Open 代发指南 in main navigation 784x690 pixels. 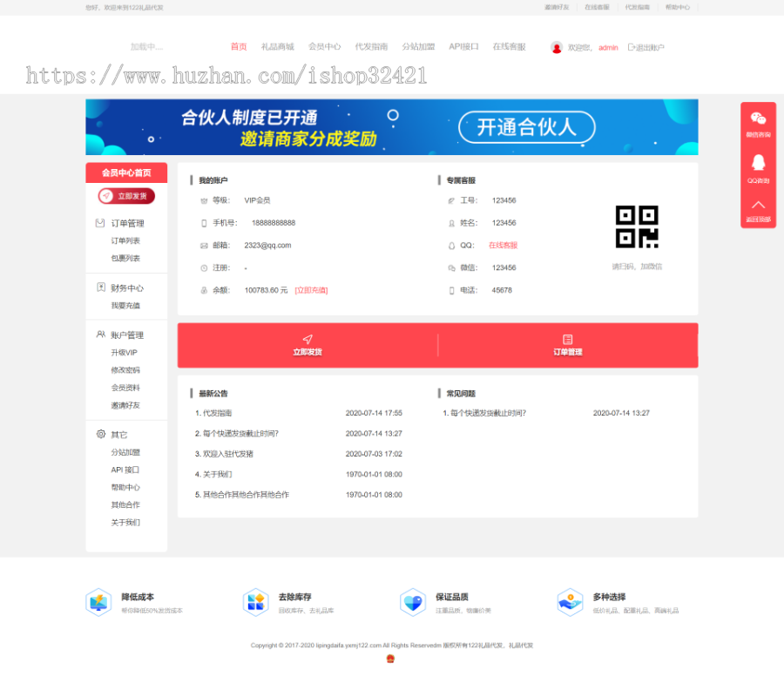pos(371,46)
